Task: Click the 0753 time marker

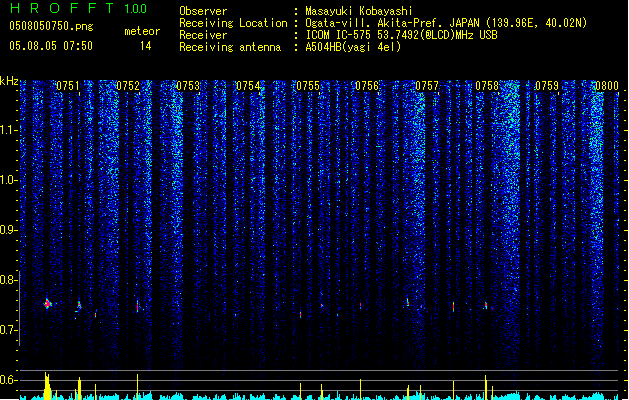Action: [x=188, y=86]
